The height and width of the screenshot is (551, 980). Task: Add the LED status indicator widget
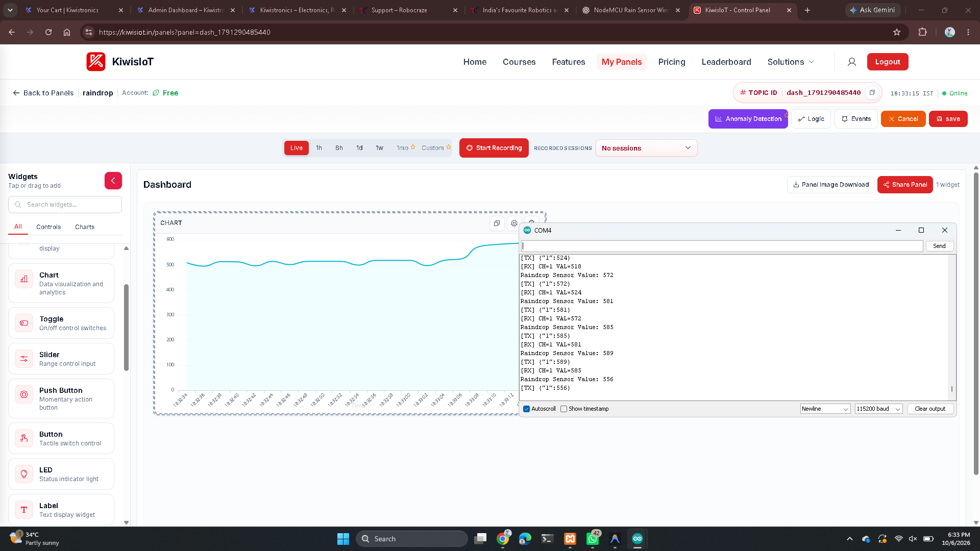61,474
